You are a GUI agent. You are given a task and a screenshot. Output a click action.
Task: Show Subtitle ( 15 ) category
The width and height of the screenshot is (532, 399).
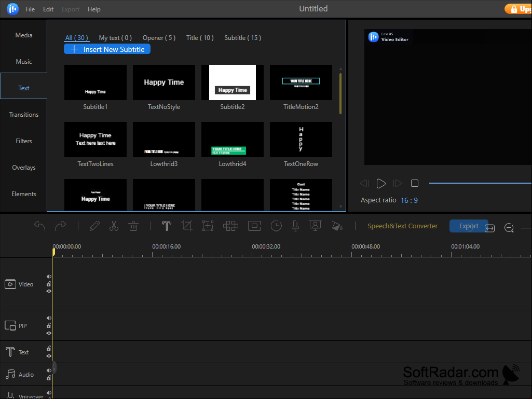(x=242, y=38)
